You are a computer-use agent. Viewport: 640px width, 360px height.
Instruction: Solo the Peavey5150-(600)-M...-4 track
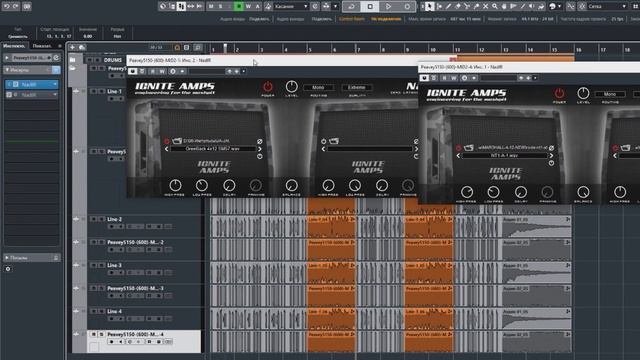(102, 334)
